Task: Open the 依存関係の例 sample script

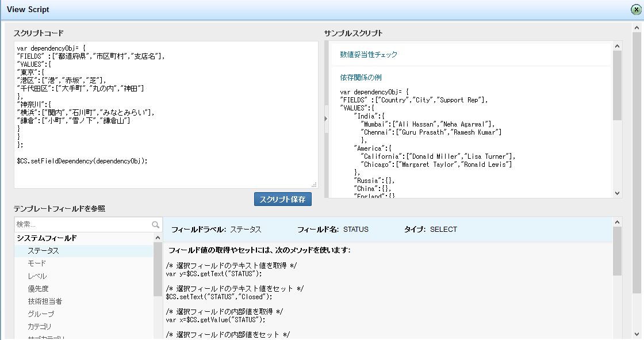Action: (x=361, y=78)
